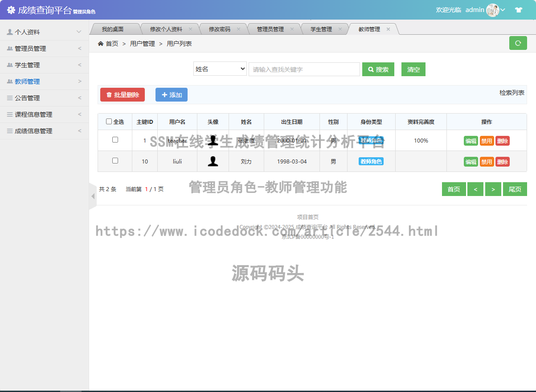This screenshot has height=392, width=536.
Task: Open the 姓名 search field dropdown
Action: [220, 69]
